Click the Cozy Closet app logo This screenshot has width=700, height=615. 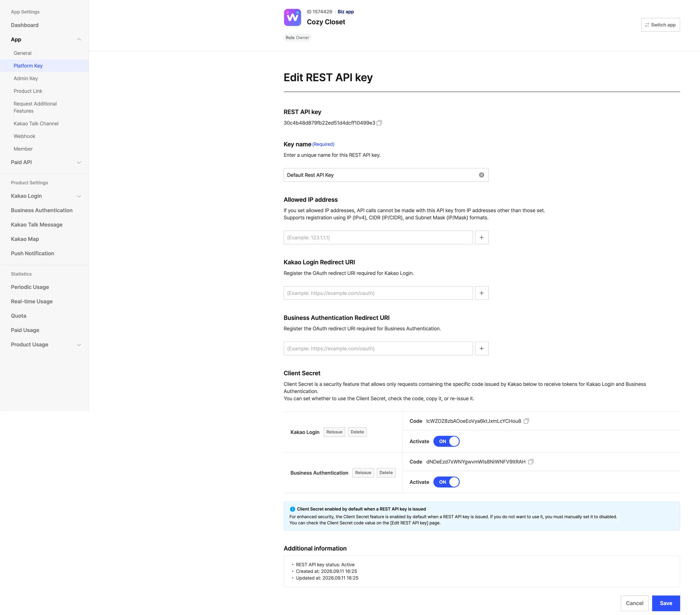click(293, 18)
